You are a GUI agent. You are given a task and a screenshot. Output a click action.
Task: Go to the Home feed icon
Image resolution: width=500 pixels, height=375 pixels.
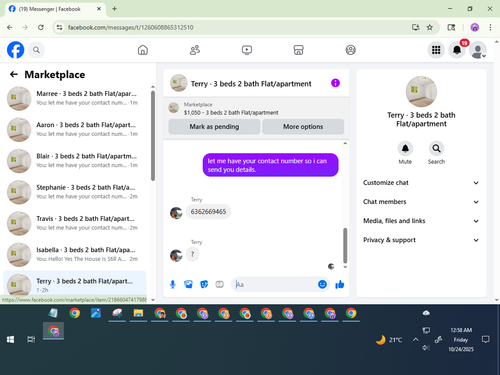[143, 50]
